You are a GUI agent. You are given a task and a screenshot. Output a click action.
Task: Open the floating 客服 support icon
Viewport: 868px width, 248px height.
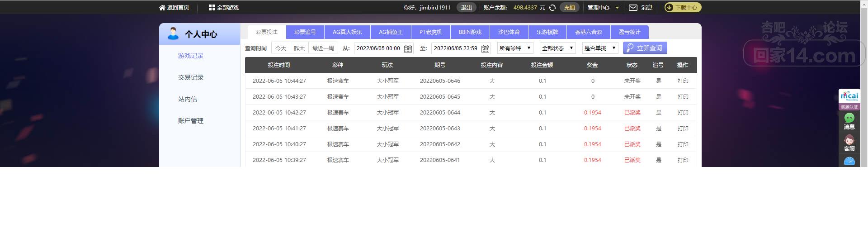coord(849,139)
